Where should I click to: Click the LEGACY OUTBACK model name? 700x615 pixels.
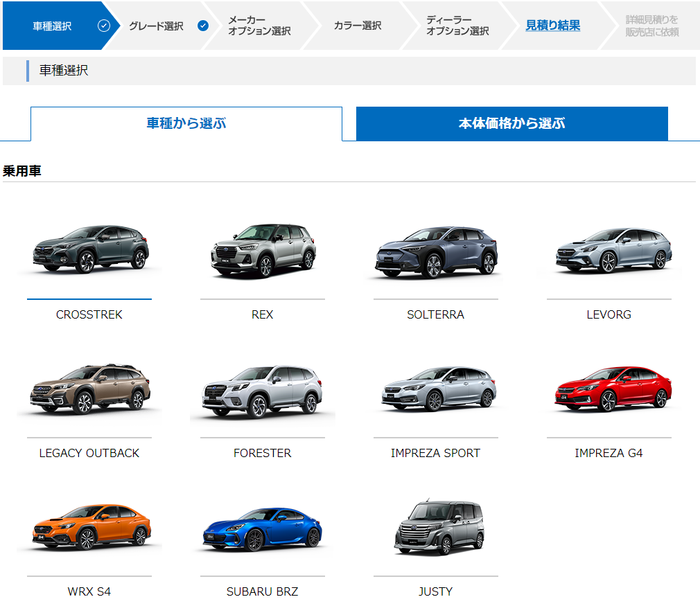click(89, 453)
